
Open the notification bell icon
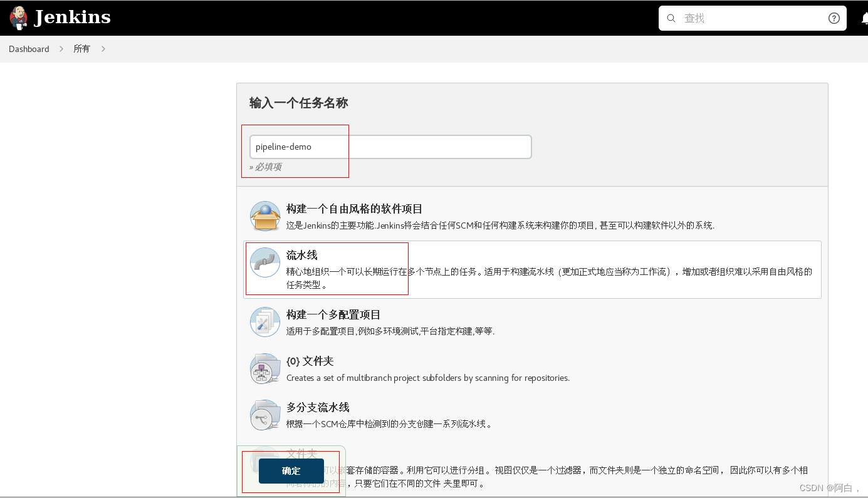(864, 18)
